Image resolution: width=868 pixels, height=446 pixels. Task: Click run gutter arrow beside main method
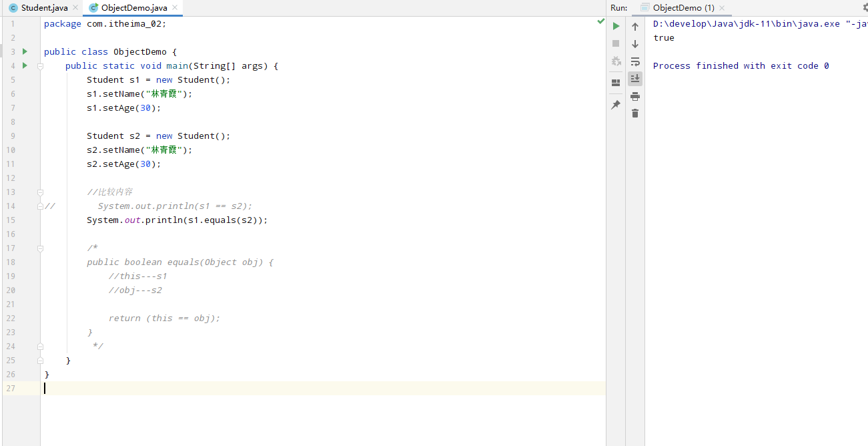(x=25, y=65)
